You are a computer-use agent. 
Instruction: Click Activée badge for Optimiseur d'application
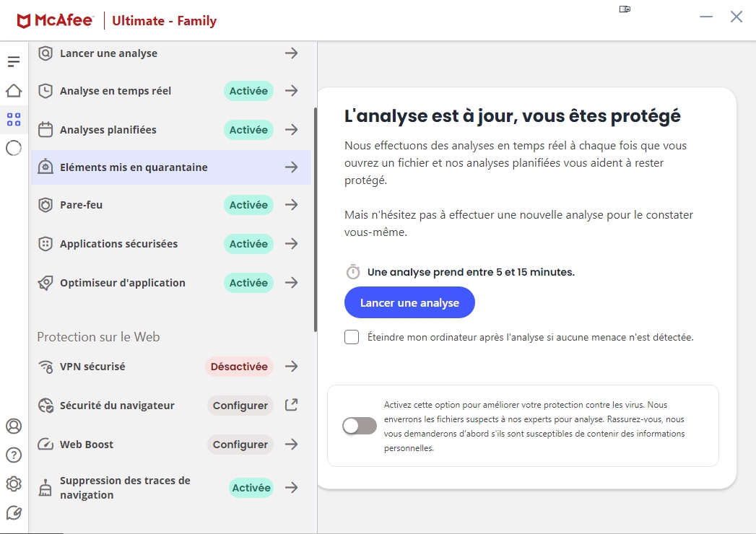(248, 283)
